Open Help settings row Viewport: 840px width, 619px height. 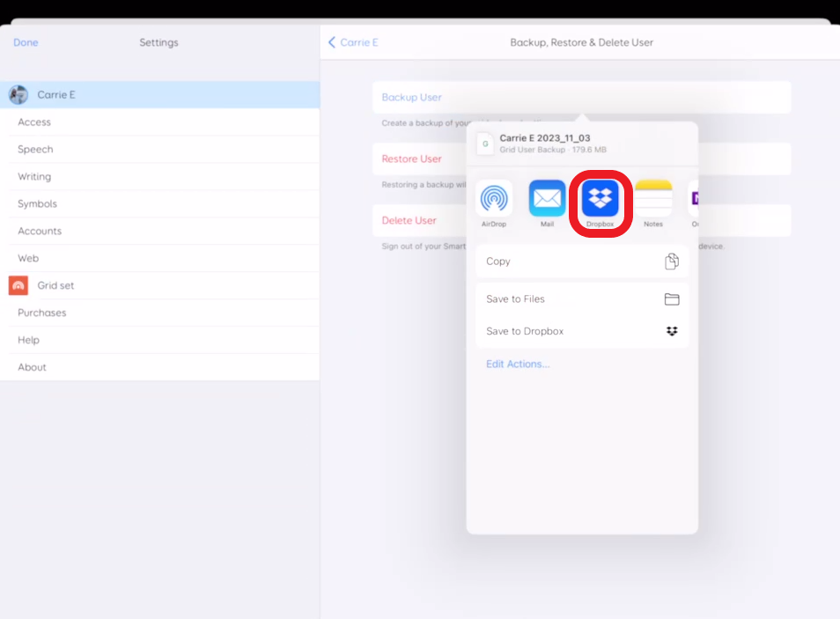pos(159,340)
